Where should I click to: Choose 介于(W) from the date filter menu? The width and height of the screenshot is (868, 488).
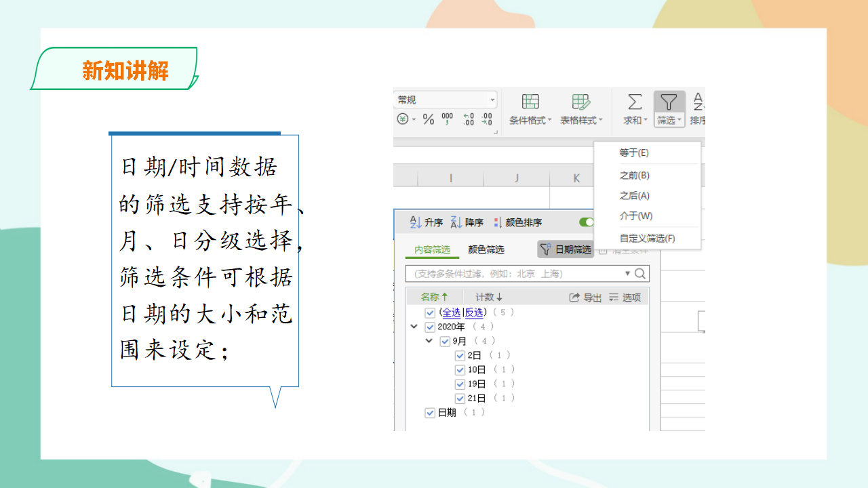pyautogui.click(x=647, y=216)
